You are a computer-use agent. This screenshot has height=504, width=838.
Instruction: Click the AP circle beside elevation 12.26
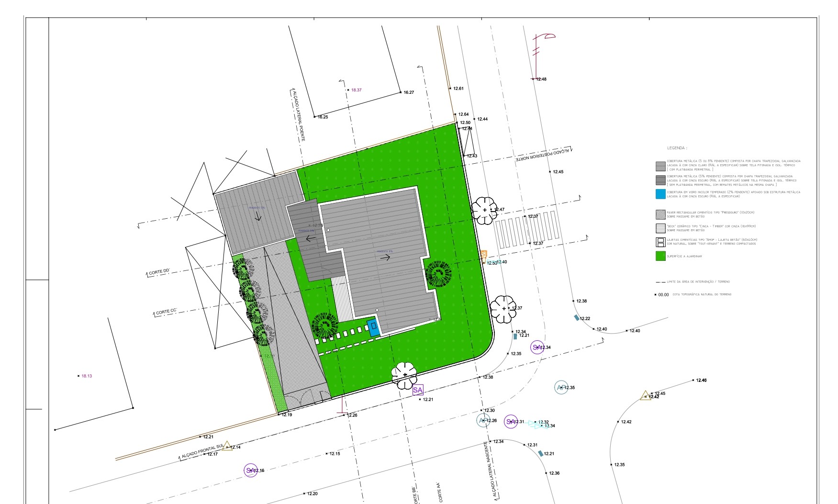pos(482,421)
